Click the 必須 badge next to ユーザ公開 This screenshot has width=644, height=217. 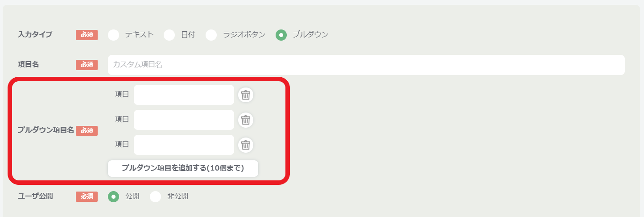coord(87,196)
